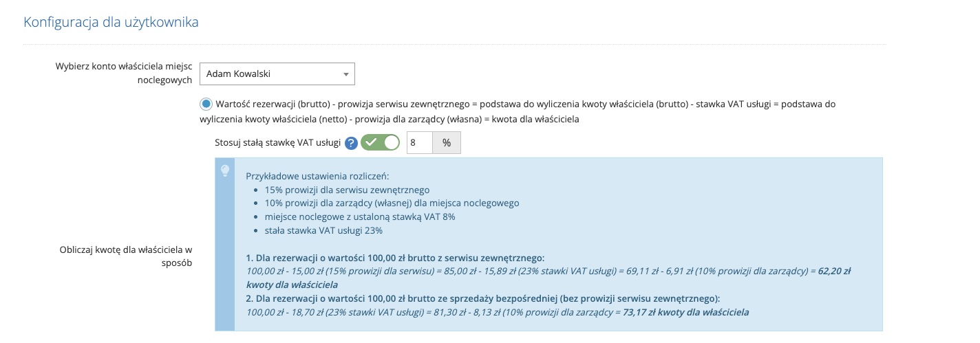This screenshot has width=980, height=343.
Task: Disable the fixed service VAT rate switch
Action: (380, 143)
